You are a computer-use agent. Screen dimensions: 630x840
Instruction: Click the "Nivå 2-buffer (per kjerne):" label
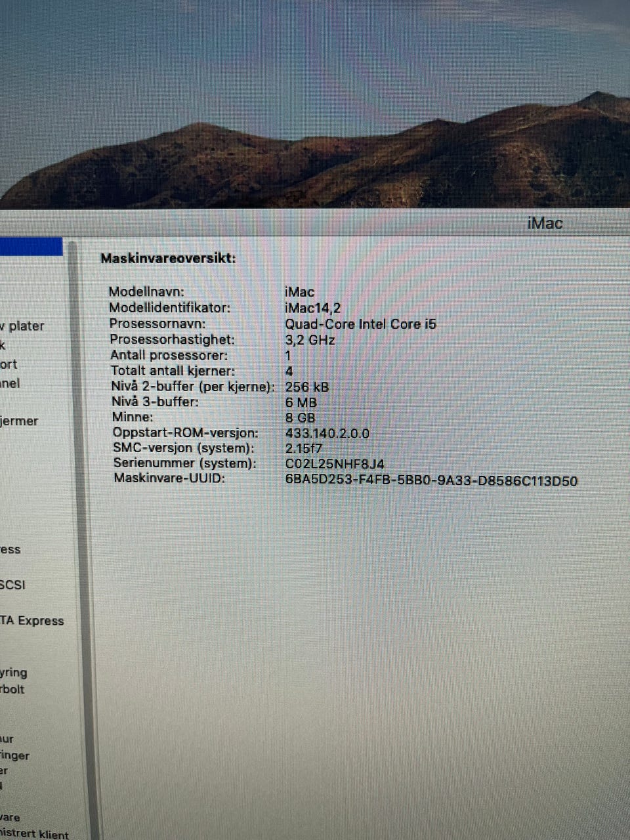coord(193,387)
